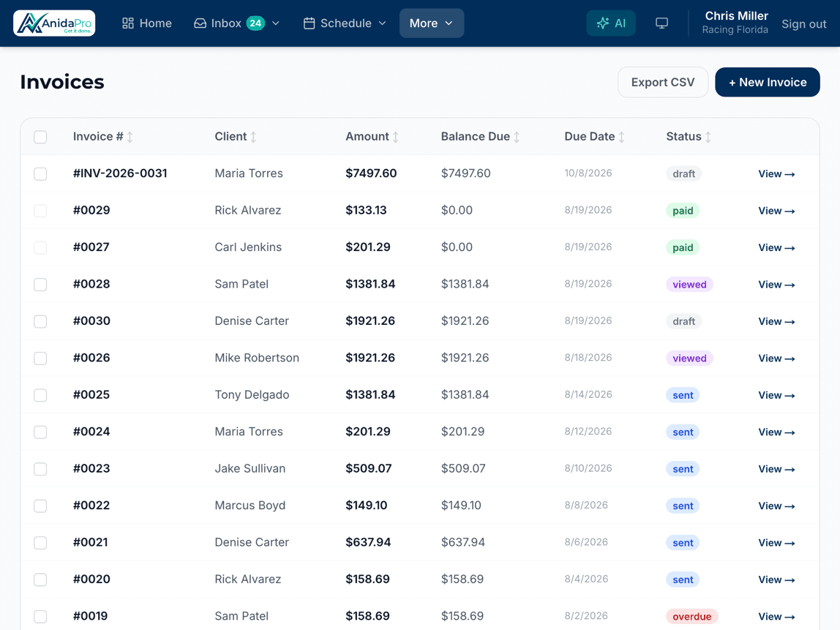Open View link for invoice #0023
This screenshot has height=630, width=840.
[776, 469]
